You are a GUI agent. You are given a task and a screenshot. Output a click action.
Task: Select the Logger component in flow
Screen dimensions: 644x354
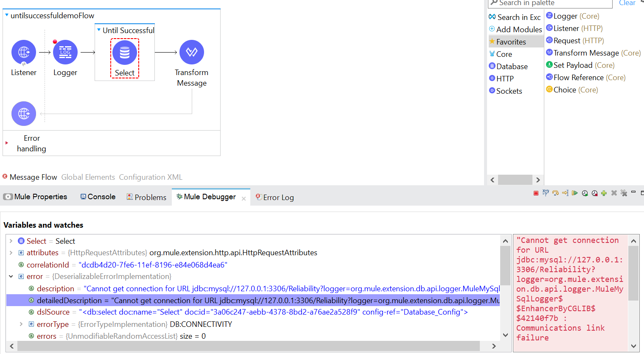[65, 53]
